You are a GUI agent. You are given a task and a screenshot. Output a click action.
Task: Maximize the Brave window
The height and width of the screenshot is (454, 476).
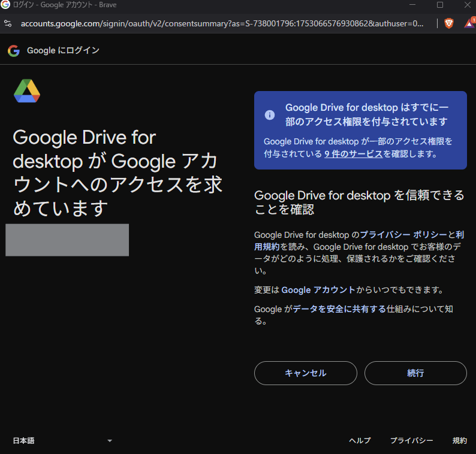(439, 5)
